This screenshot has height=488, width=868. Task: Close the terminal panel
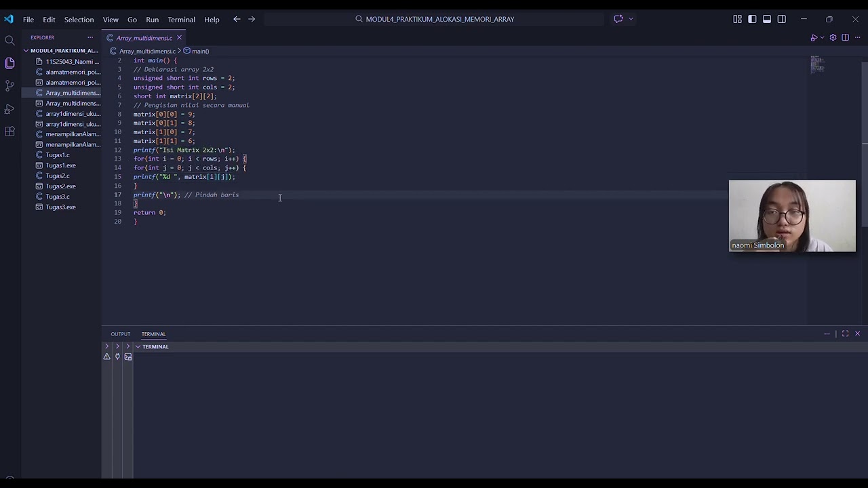coord(857,333)
